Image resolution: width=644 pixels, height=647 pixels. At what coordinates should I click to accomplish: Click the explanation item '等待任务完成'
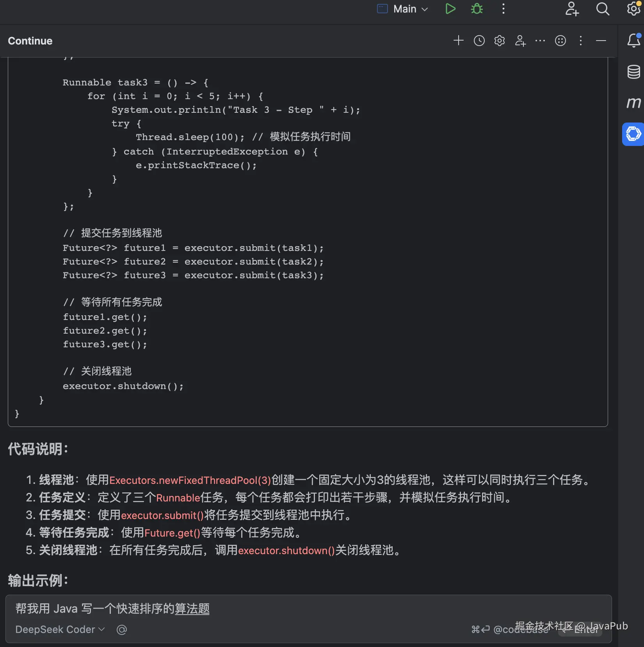click(x=74, y=533)
